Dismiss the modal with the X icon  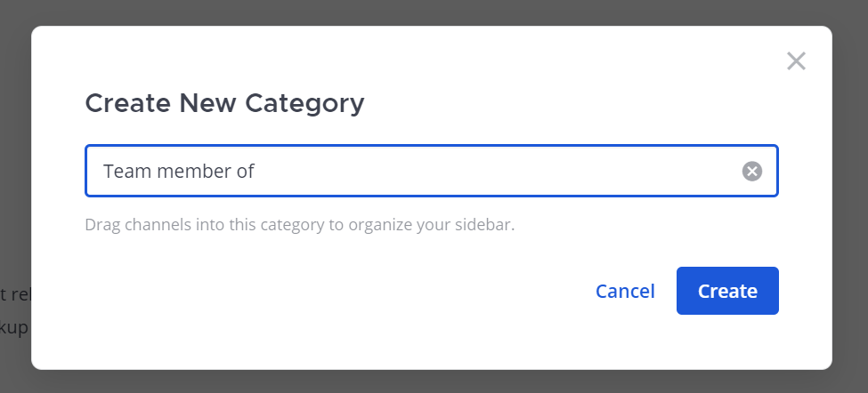[796, 60]
